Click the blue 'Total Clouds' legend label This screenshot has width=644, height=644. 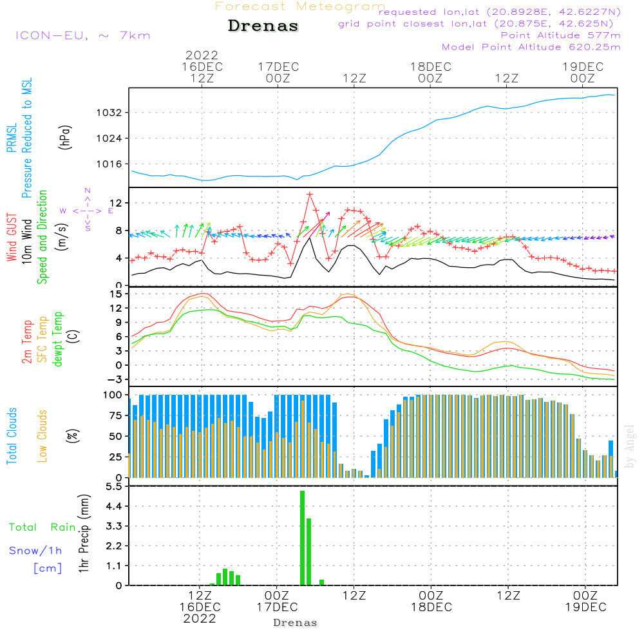12,436
